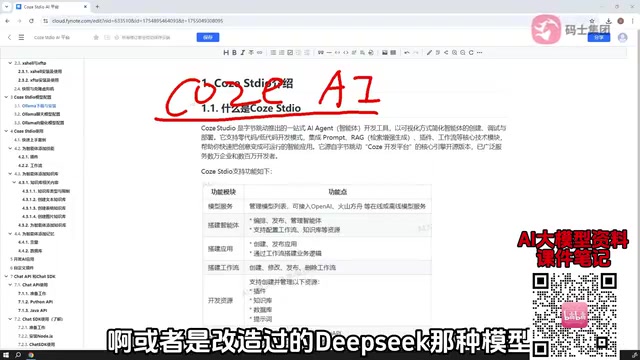
Task: Click the note title field Coze Stdio AI
Action: coord(52,37)
